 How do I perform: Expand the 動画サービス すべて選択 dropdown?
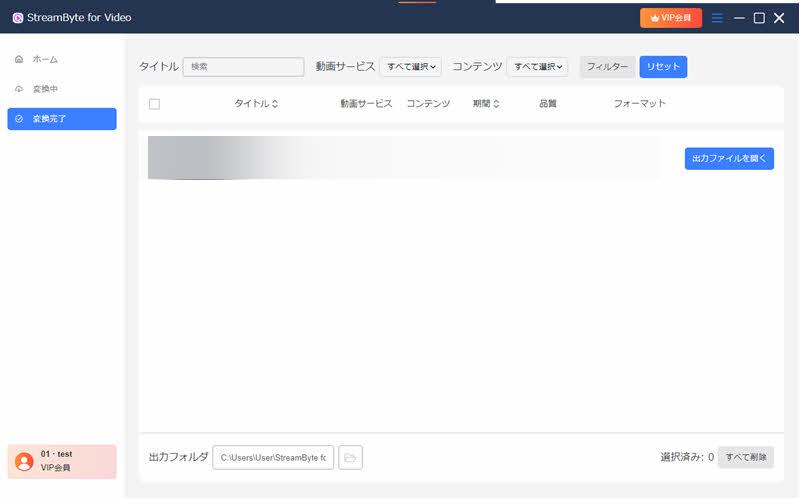[411, 67]
